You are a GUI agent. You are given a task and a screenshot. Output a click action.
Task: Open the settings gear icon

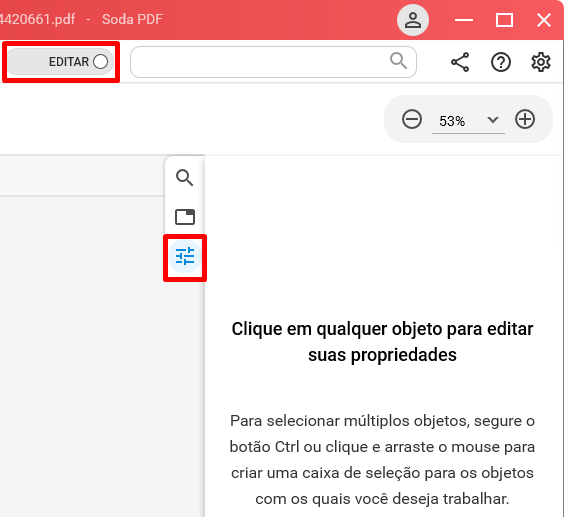pyautogui.click(x=540, y=62)
